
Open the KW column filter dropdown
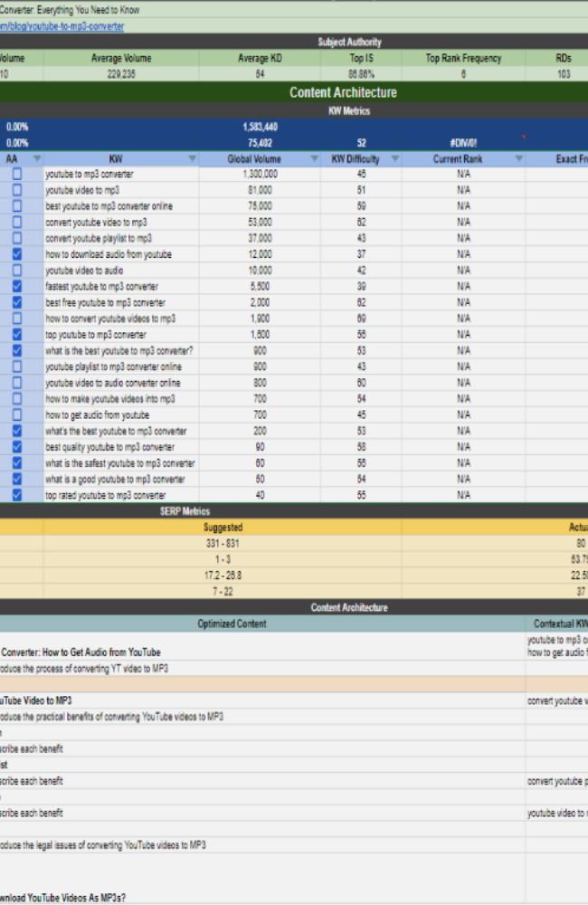point(192,158)
